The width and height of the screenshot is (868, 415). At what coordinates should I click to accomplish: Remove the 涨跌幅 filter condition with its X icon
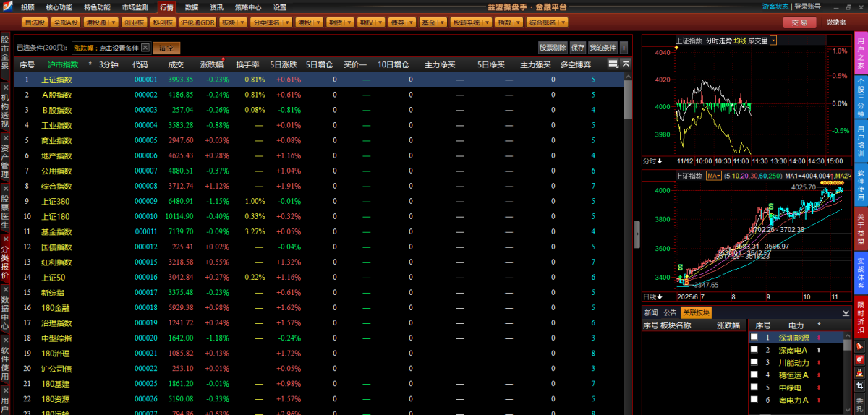click(x=145, y=48)
